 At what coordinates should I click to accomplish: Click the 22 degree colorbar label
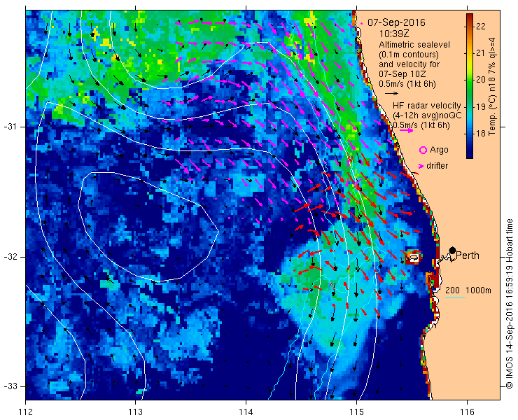481,26
